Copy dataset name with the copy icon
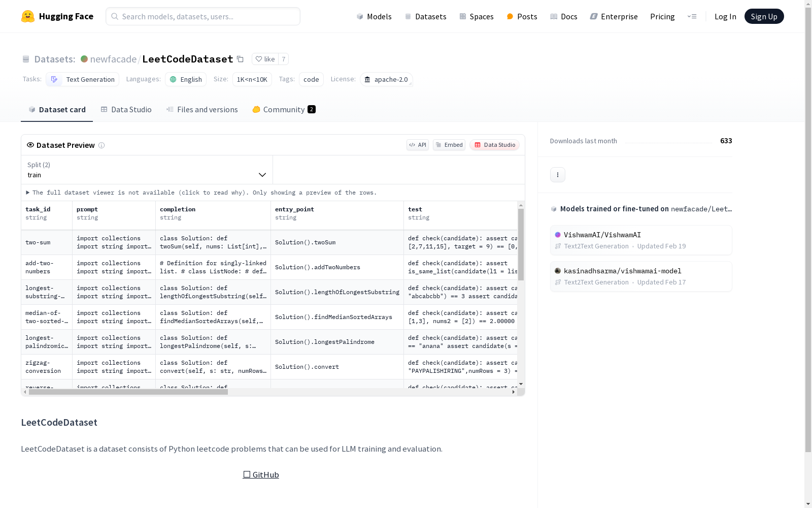 241,59
